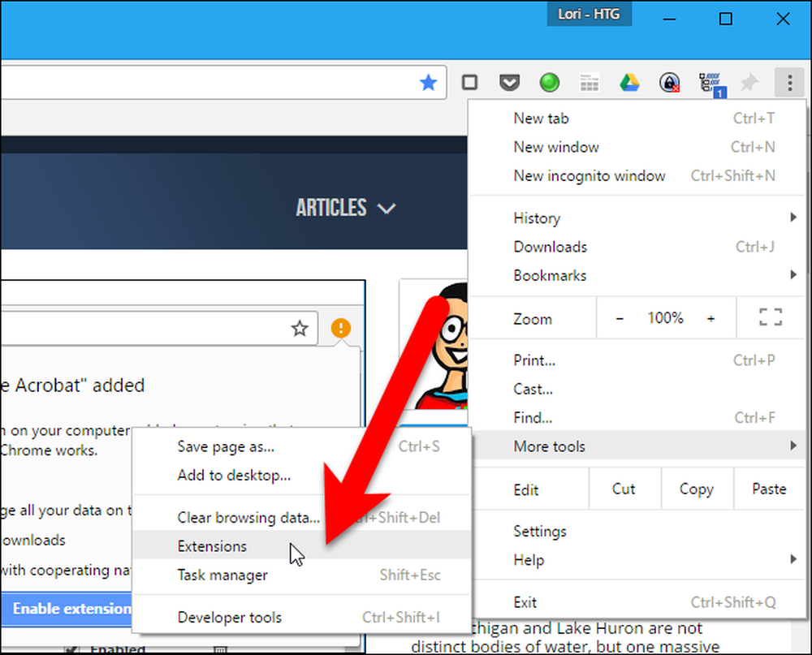Increase zoom with the plus button
The width and height of the screenshot is (812, 655).
[711, 318]
